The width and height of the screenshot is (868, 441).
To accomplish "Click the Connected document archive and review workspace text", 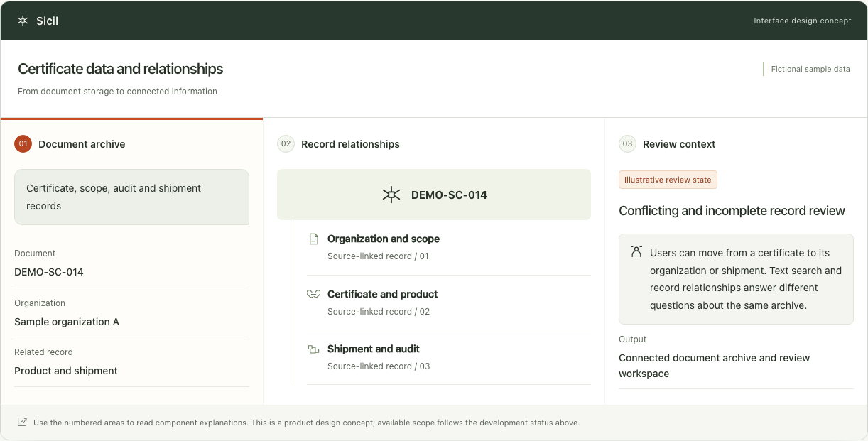I will coord(714,366).
